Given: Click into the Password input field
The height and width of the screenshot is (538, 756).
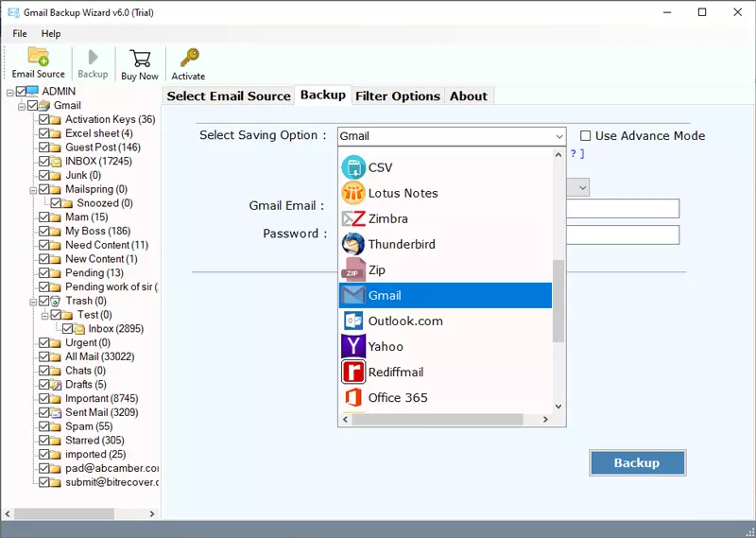Looking at the screenshot, I should tap(623, 235).
